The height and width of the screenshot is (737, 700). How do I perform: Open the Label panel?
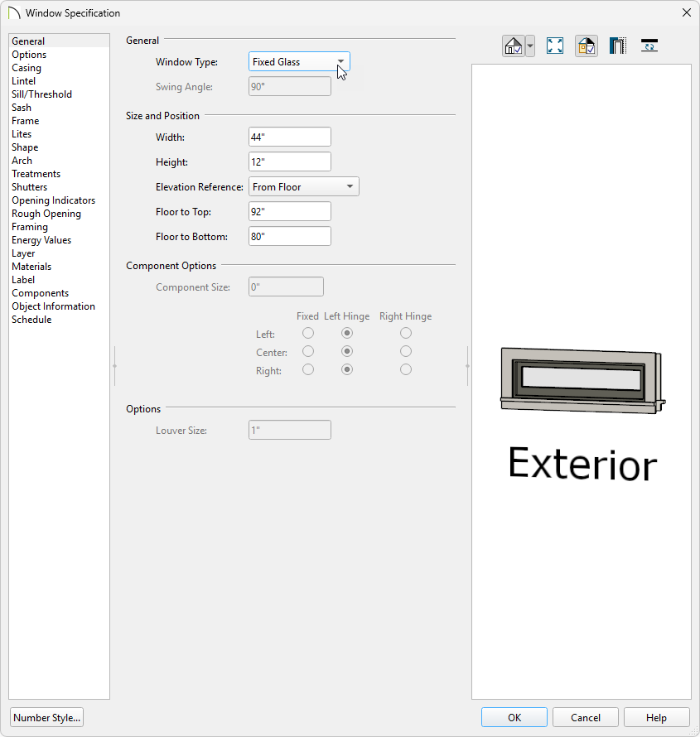(60, 280)
